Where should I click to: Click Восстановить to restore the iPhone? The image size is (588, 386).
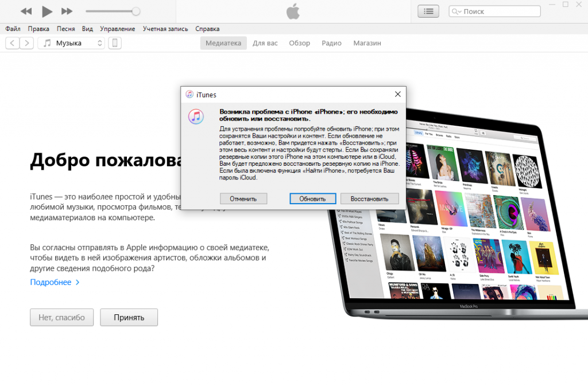click(x=369, y=199)
